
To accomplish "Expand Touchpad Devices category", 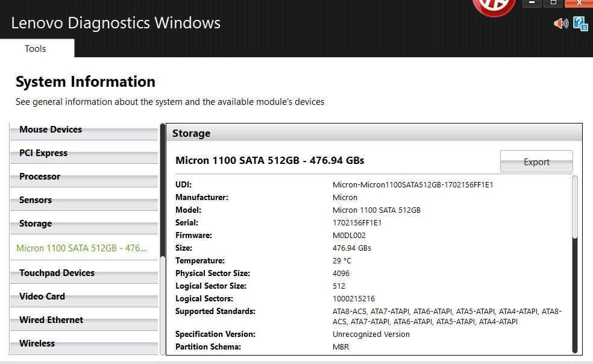I will click(84, 273).
